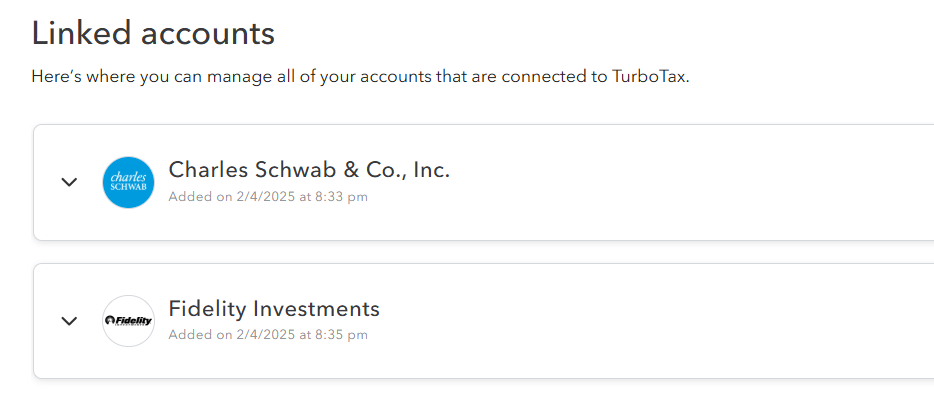Click the 2/4/2025 date under Fidelity Investments
The height and width of the screenshot is (401, 934).
264,335
